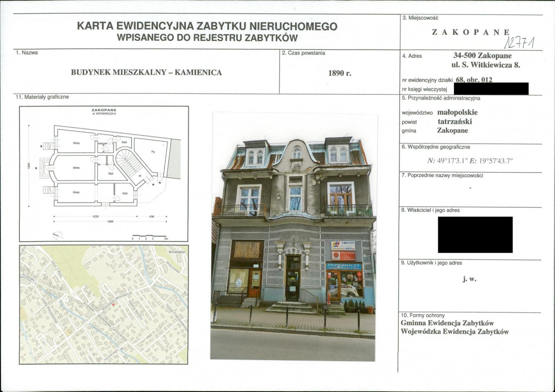
Task: Select the construction date 1890 r.
Action: 340,73
